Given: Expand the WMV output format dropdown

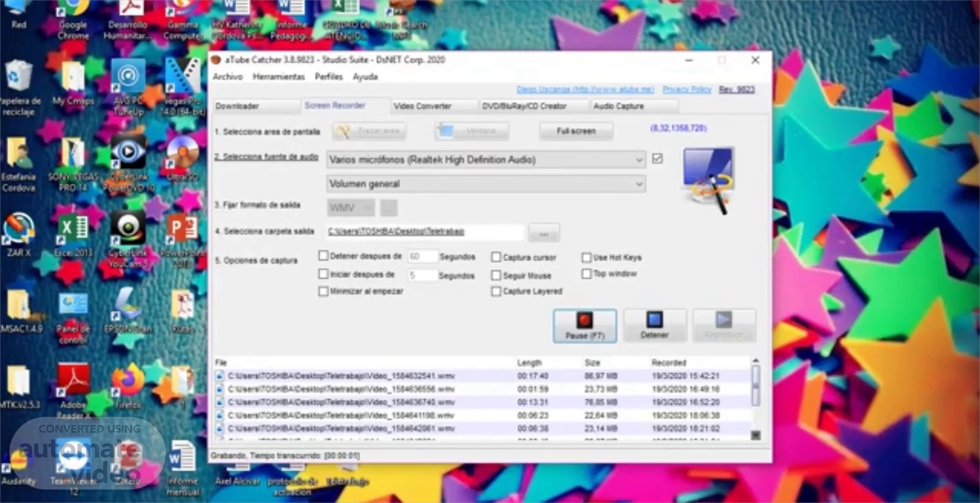Looking at the screenshot, I should (368, 208).
